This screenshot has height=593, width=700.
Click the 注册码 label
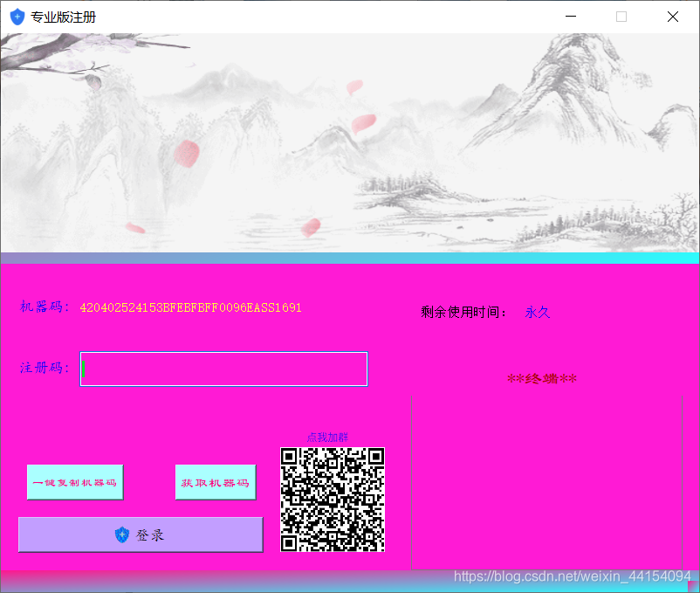coord(45,368)
